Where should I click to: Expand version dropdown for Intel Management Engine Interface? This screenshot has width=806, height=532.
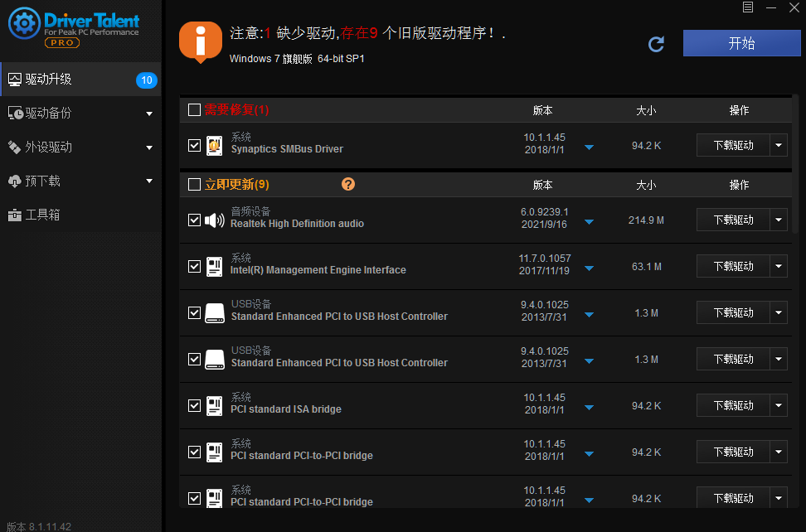click(x=589, y=268)
